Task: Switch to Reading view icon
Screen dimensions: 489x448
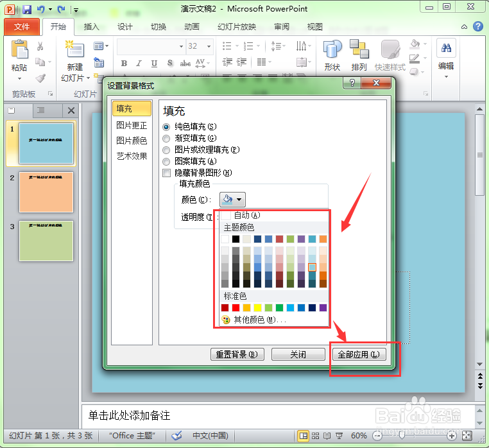Action: coord(327,436)
